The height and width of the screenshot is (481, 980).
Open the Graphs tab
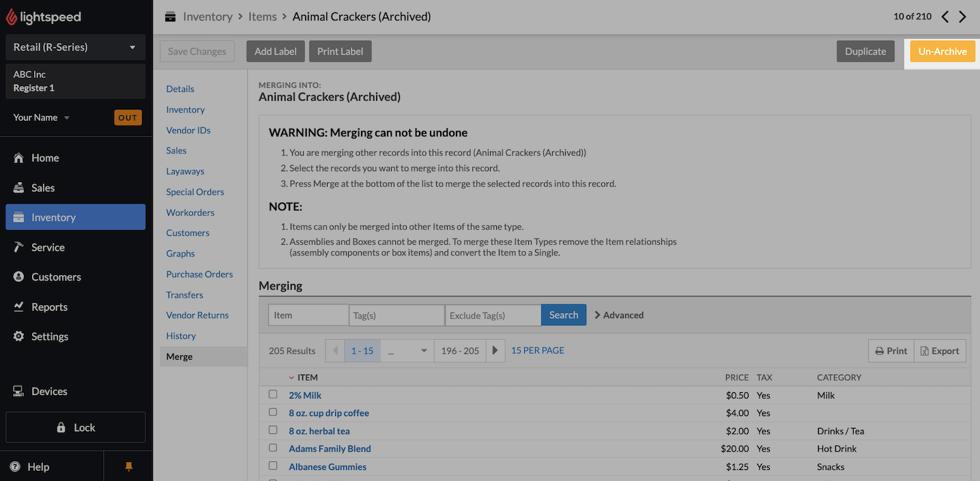pos(180,253)
